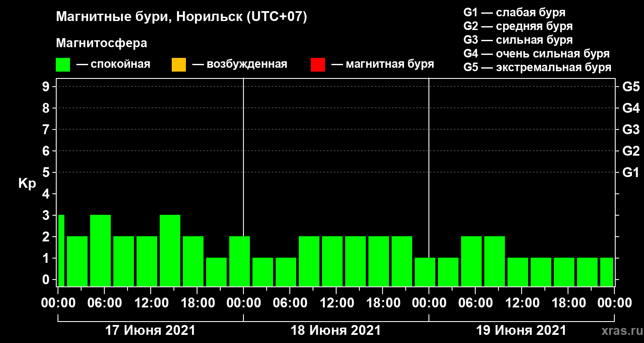Click the '— магнитная буря' legend label
The width and height of the screenshot is (644, 343).
383,64
